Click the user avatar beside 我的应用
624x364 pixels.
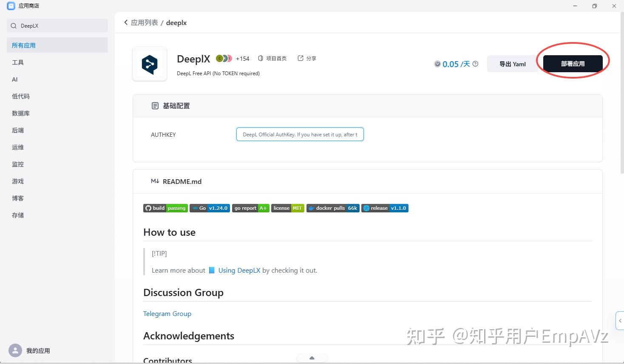(x=15, y=350)
